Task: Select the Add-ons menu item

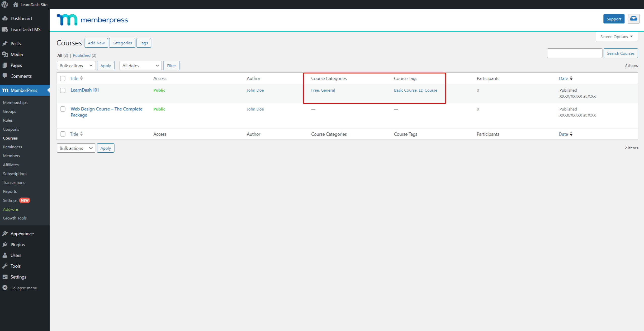Action: pyautogui.click(x=11, y=209)
